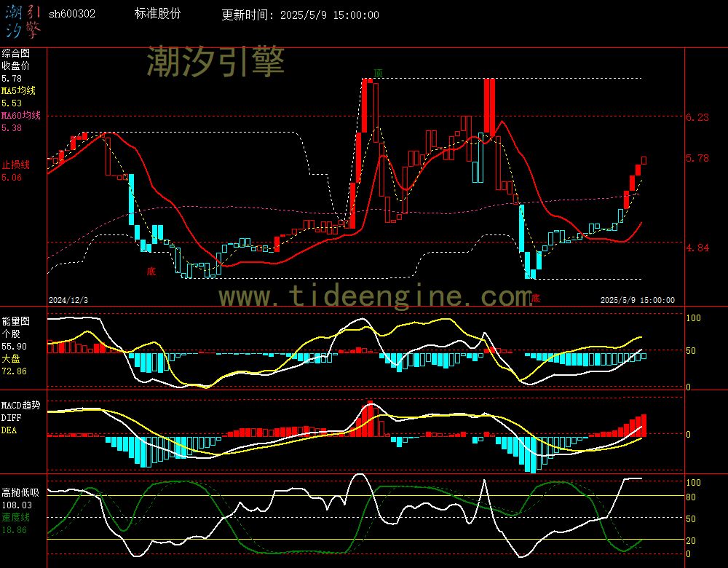Click the yellow DEA legend label
This screenshot has height=568, width=728.
tap(9, 430)
